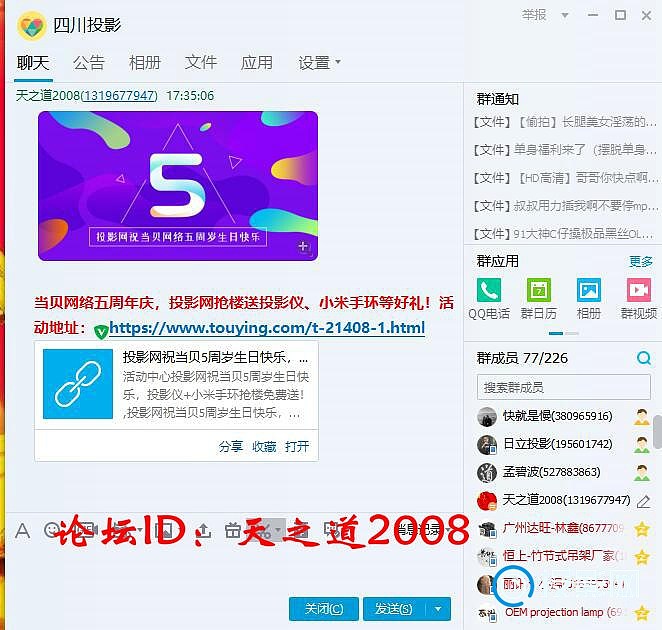Screen dimensions: 662x630
Task: Click the star icon next to 恒上-竹节式吊架厂家
Action: coord(642,557)
